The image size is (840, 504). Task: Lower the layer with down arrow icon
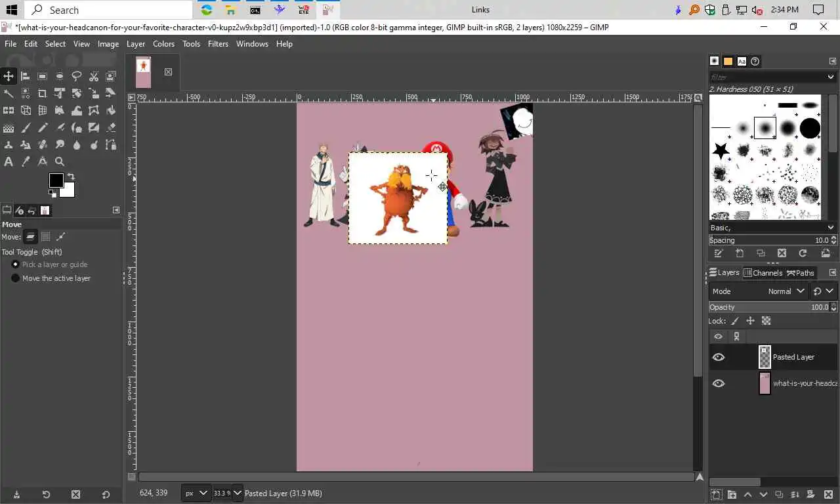tap(763, 495)
